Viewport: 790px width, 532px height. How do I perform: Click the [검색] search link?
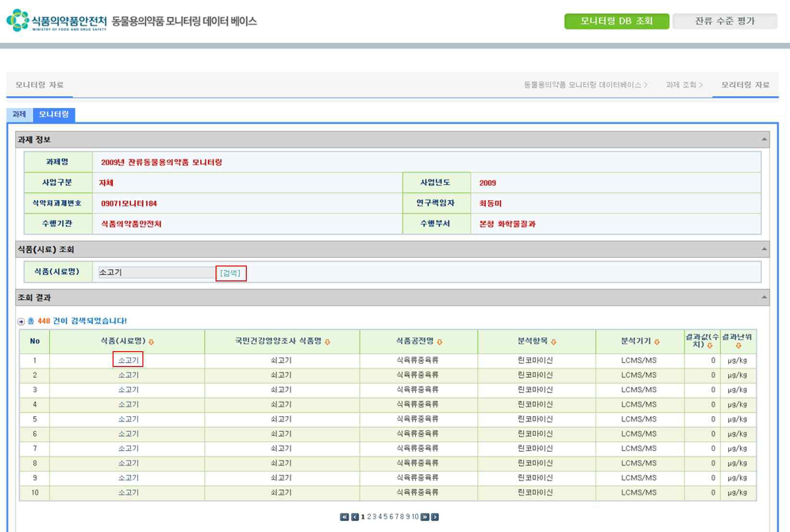[x=230, y=273]
